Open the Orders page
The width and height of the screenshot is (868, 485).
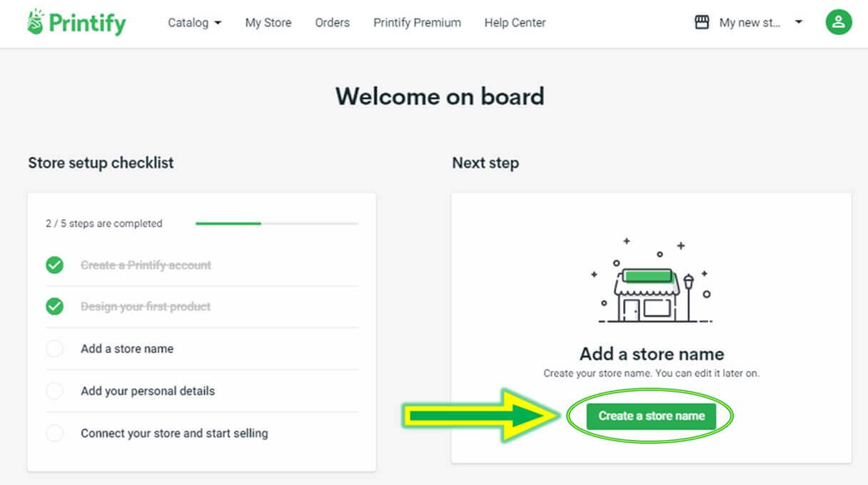[333, 23]
